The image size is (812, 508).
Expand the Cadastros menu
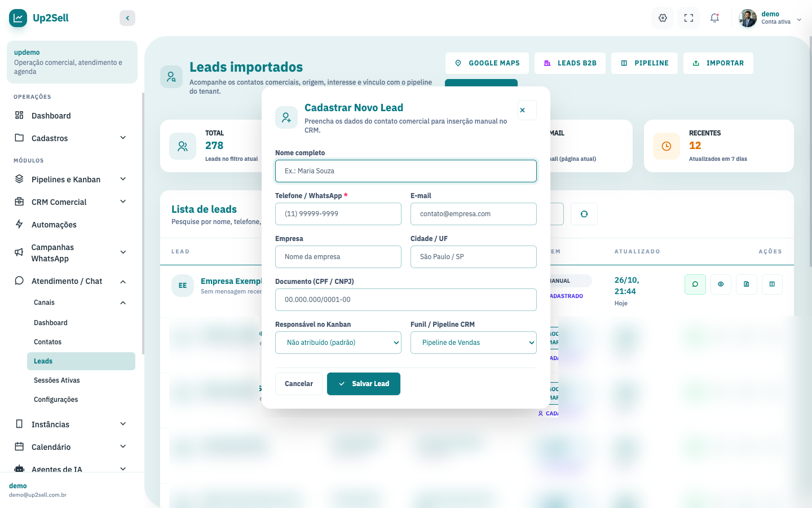[x=72, y=138]
